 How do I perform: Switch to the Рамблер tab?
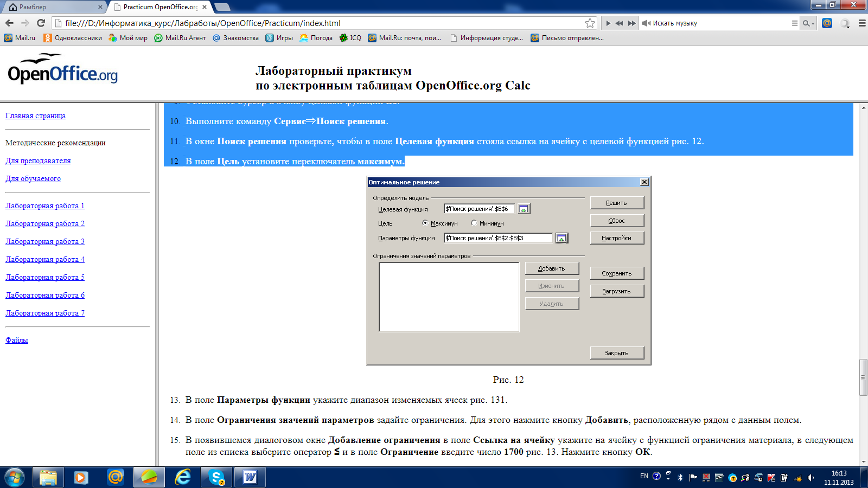(53, 7)
